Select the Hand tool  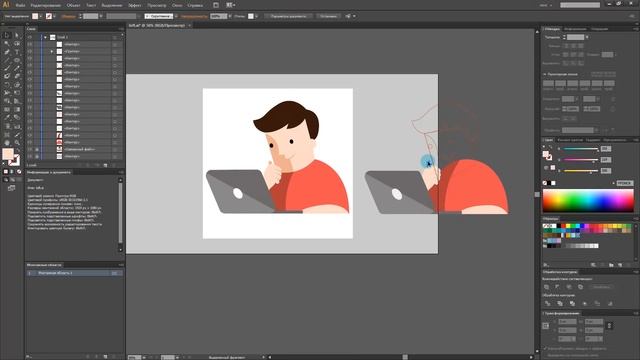point(7,143)
